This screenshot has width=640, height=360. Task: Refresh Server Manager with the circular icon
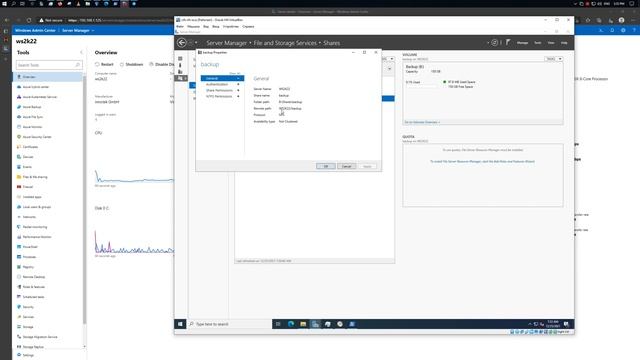click(x=494, y=42)
